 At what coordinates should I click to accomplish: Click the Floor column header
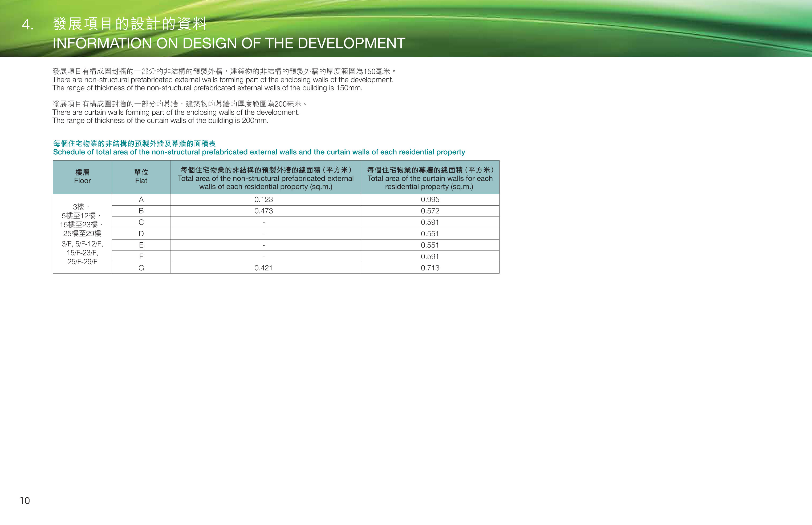tap(82, 177)
